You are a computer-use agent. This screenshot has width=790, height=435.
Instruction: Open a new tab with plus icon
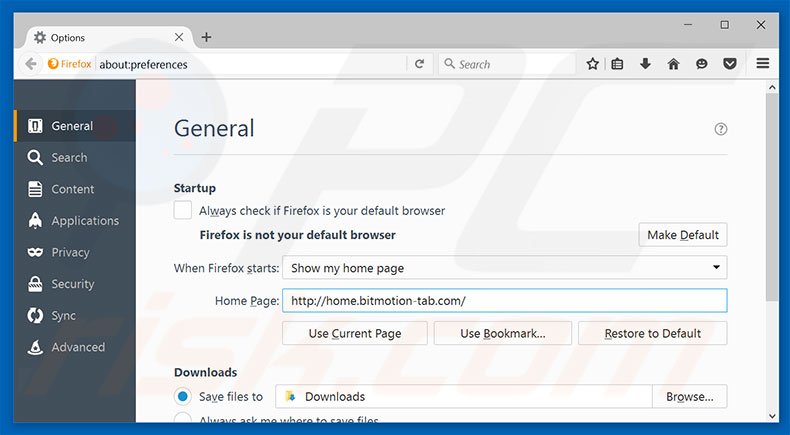click(x=206, y=37)
